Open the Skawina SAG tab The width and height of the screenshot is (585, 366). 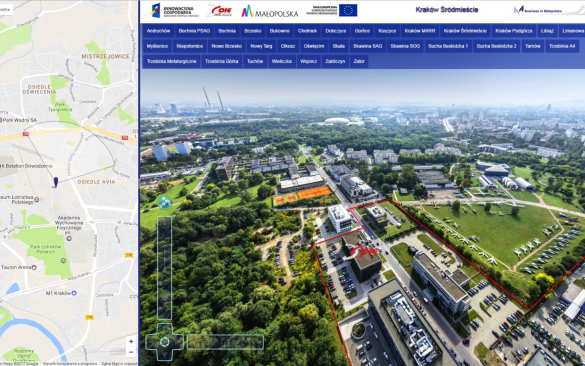[367, 46]
